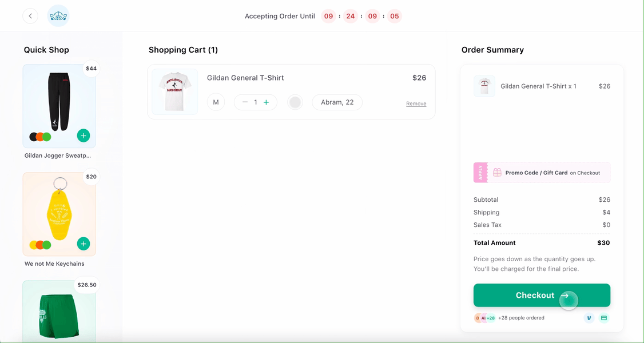The width and height of the screenshot is (644, 343).
Task: Click the store logo at top left
Action: [x=58, y=15]
